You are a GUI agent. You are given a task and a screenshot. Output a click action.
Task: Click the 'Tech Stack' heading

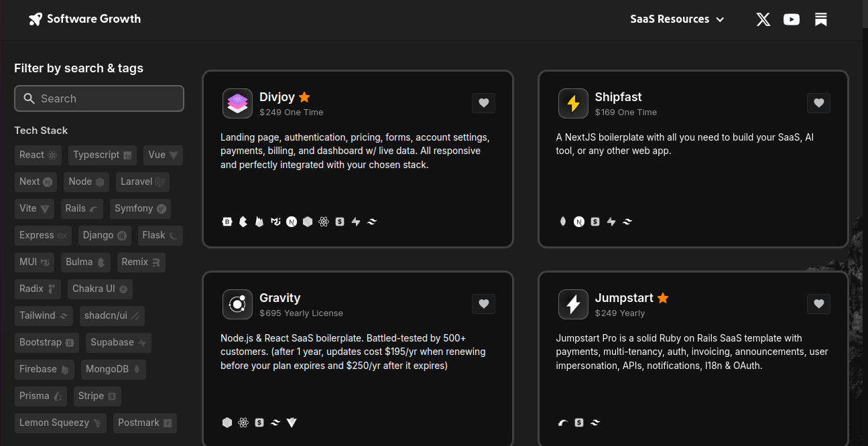[x=41, y=131]
